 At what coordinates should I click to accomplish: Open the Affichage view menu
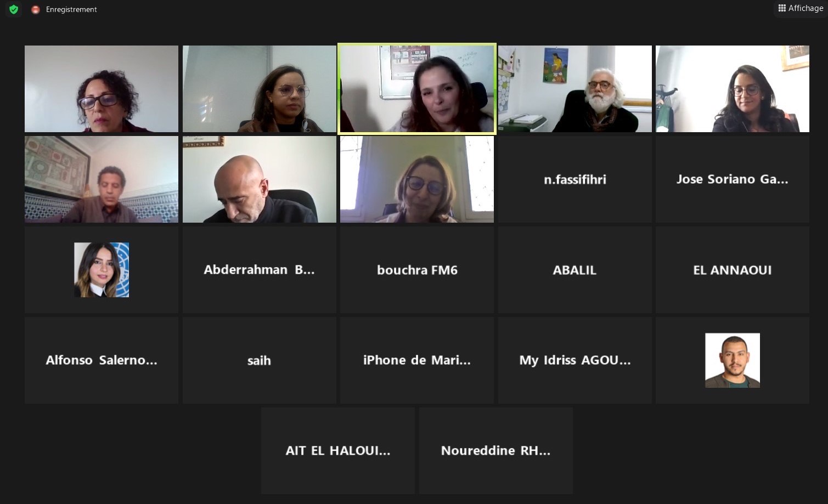801,8
